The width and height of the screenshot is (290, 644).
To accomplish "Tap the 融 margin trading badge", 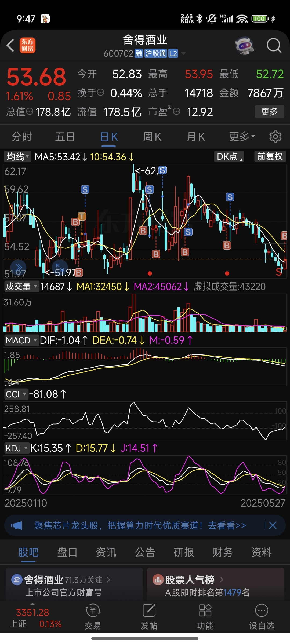I will pyautogui.click(x=139, y=53).
